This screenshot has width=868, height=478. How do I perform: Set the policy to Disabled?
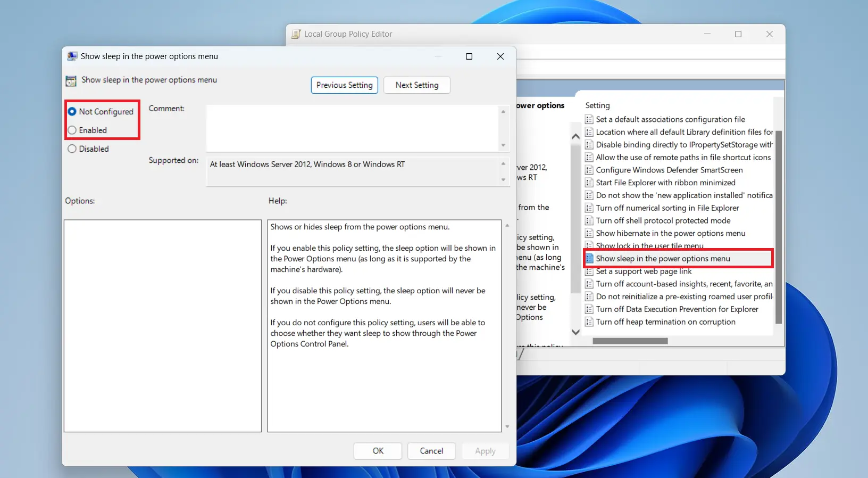point(72,149)
